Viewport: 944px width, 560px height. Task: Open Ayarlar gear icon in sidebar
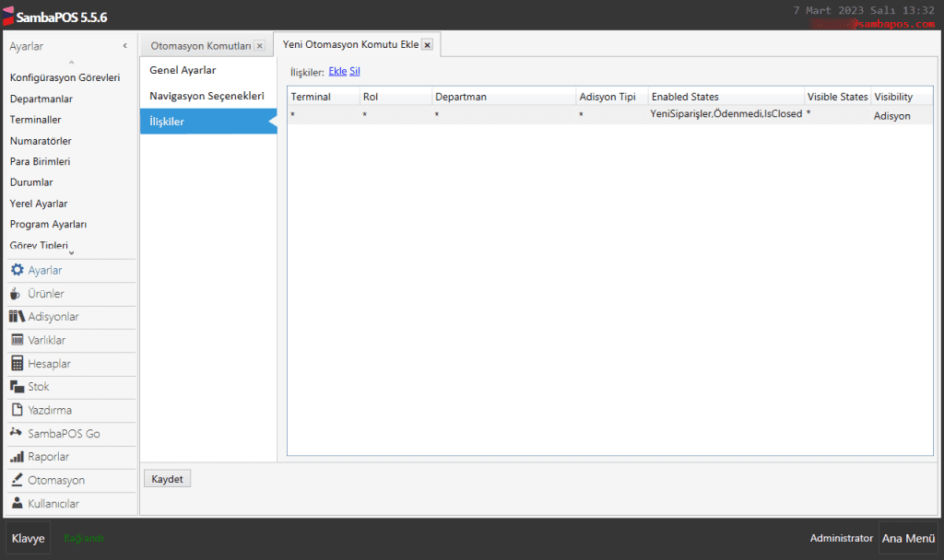click(x=17, y=271)
